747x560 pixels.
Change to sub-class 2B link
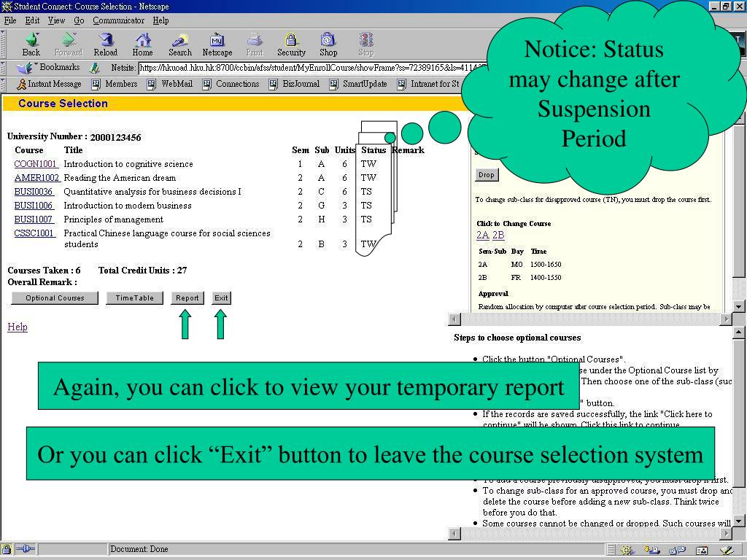[498, 235]
